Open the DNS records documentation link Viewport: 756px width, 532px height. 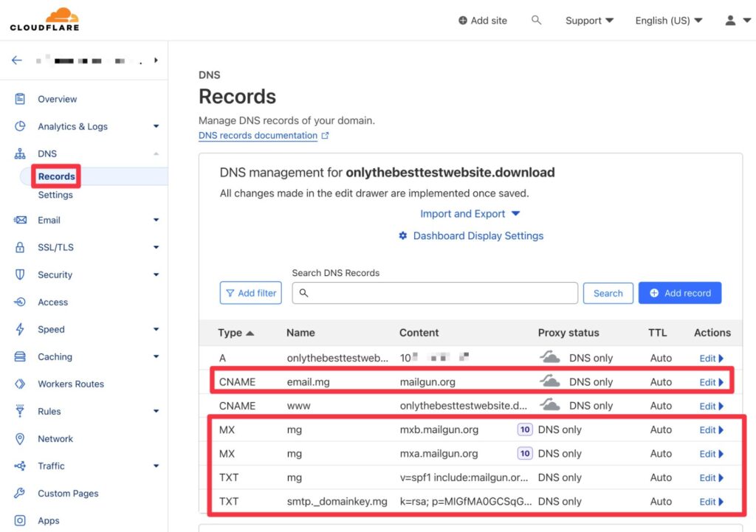pyautogui.click(x=258, y=136)
